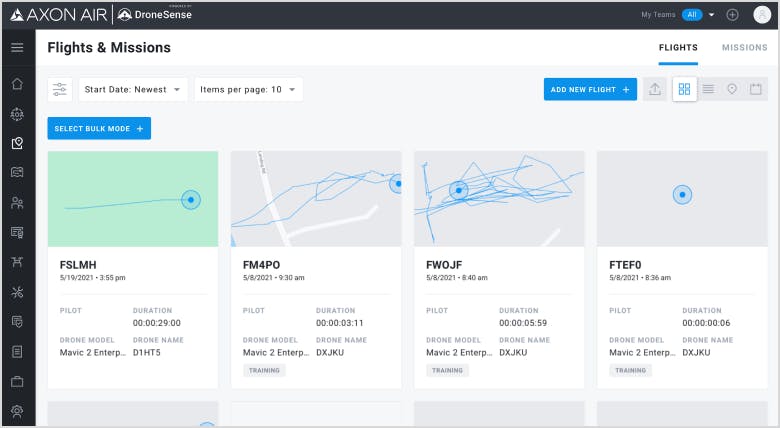Click the upload flight icon

[655, 89]
